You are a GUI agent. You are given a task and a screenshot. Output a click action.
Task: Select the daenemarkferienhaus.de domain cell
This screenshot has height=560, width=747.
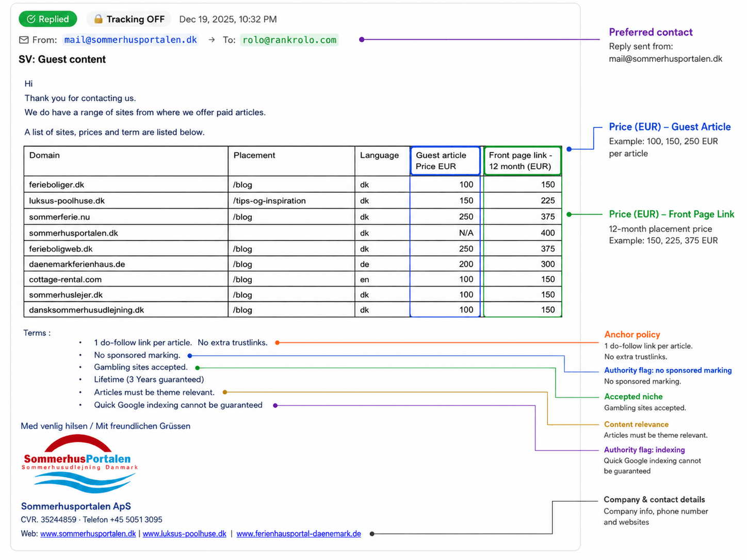point(126,264)
